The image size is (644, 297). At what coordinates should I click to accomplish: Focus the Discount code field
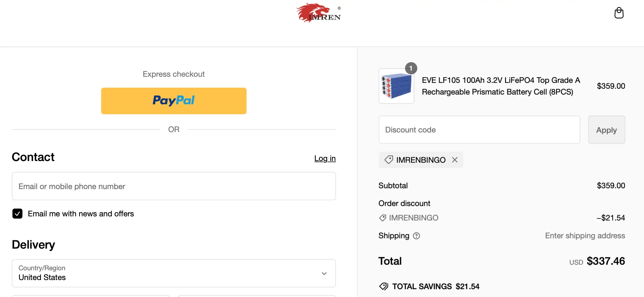[x=479, y=130]
